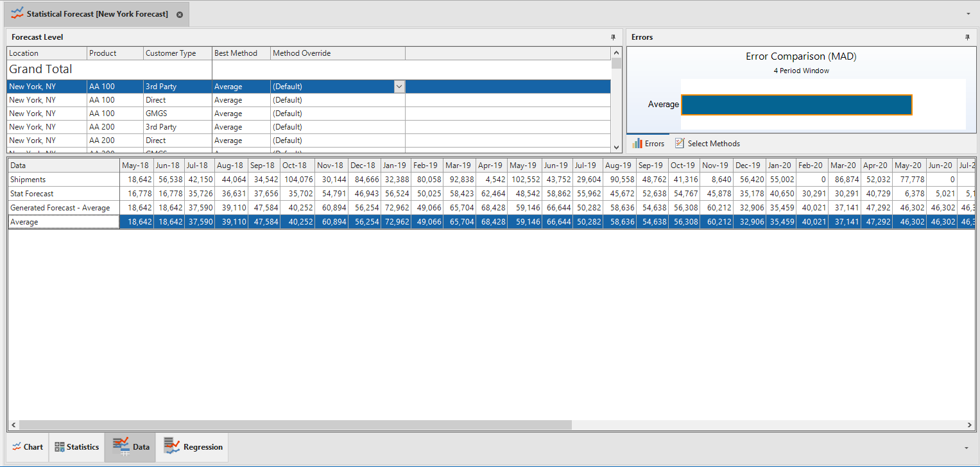The image size is (980, 467).
Task: Select the AA 100 Direct row
Action: click(x=309, y=100)
